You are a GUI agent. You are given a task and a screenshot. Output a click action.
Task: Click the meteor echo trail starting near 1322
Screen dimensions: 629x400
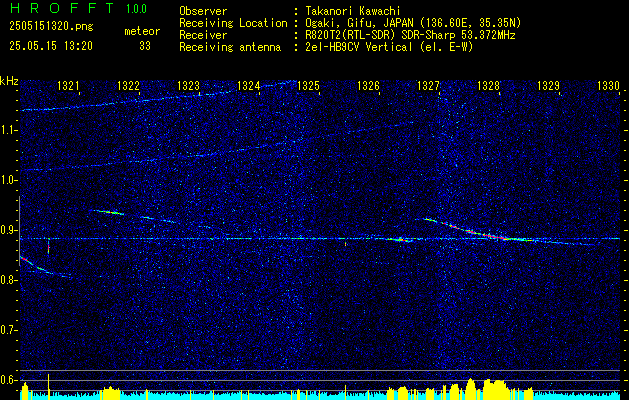point(109,212)
